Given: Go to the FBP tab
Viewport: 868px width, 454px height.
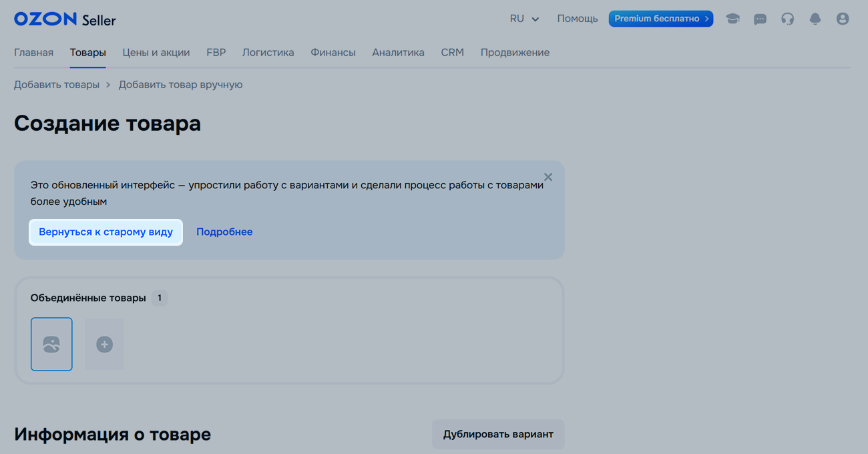Looking at the screenshot, I should [x=216, y=53].
